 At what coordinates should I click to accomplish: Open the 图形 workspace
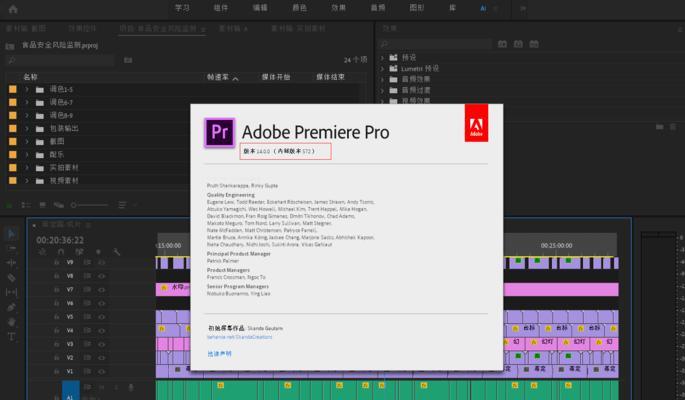tap(417, 8)
